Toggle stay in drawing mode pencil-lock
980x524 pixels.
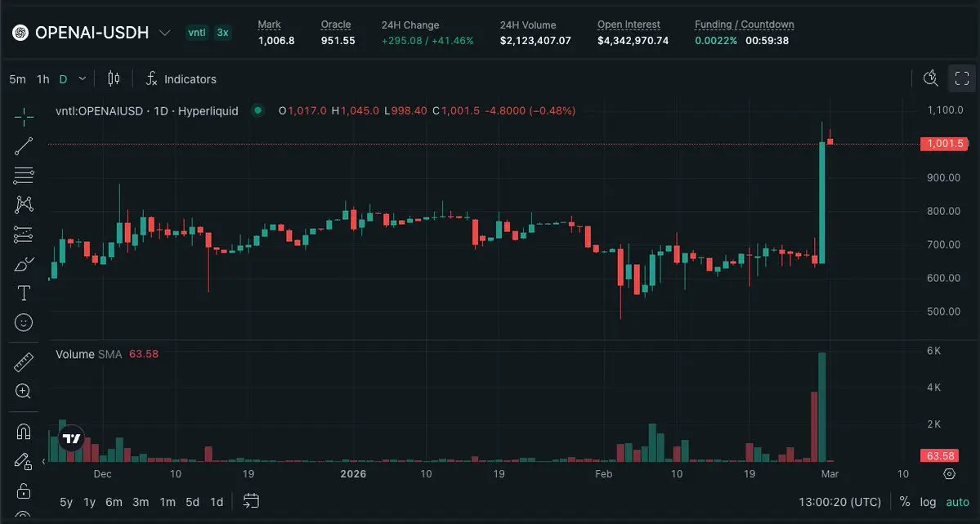pyautogui.click(x=24, y=462)
